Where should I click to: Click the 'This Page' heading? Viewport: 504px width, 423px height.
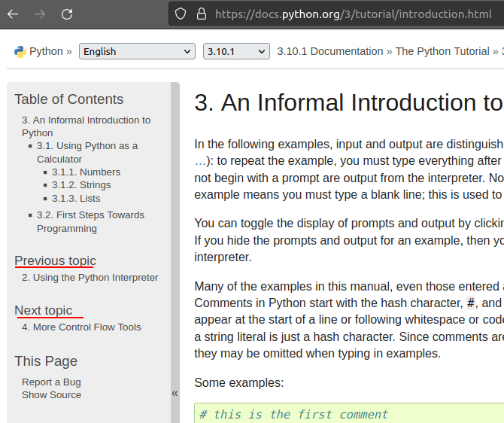(x=46, y=361)
